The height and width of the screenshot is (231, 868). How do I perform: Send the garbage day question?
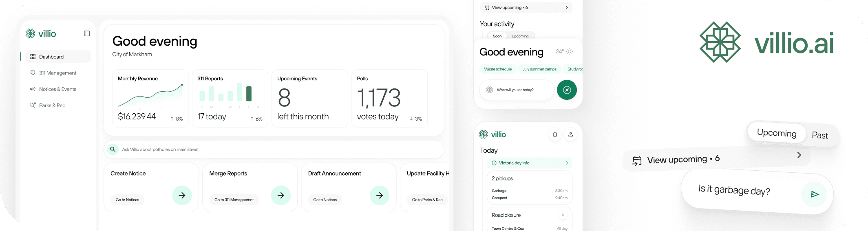tap(814, 194)
